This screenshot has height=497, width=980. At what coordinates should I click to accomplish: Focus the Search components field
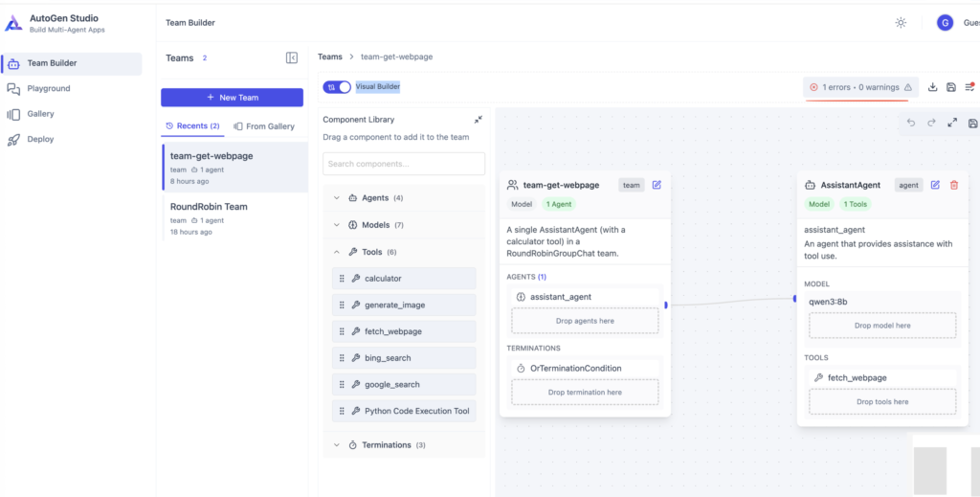click(x=404, y=164)
